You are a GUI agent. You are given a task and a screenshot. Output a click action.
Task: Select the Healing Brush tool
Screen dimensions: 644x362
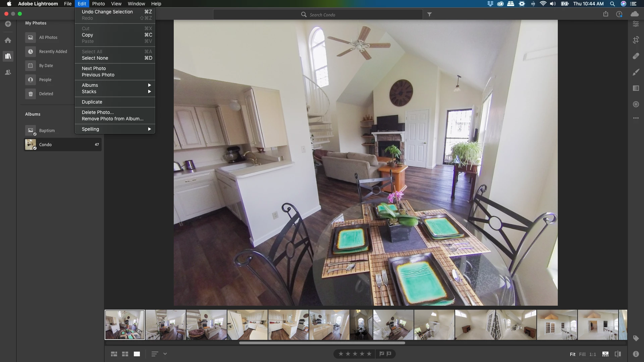(x=636, y=56)
